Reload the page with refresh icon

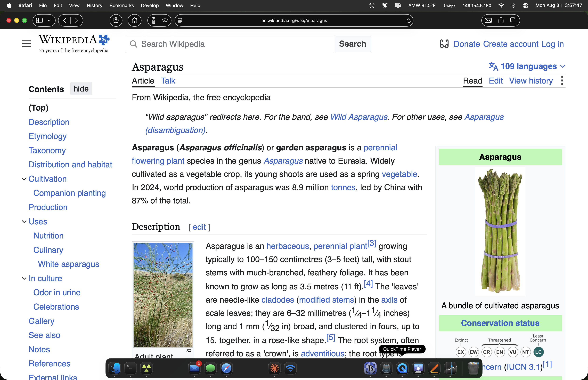408,20
